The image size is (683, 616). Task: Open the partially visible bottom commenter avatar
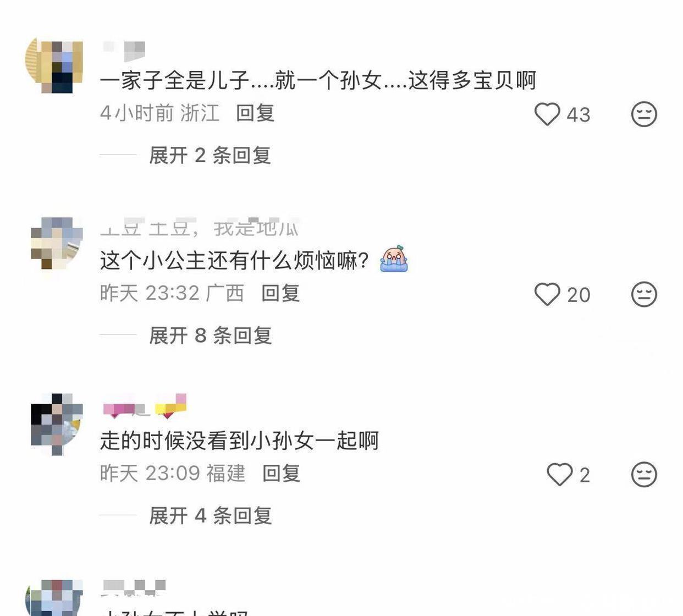coord(54,598)
